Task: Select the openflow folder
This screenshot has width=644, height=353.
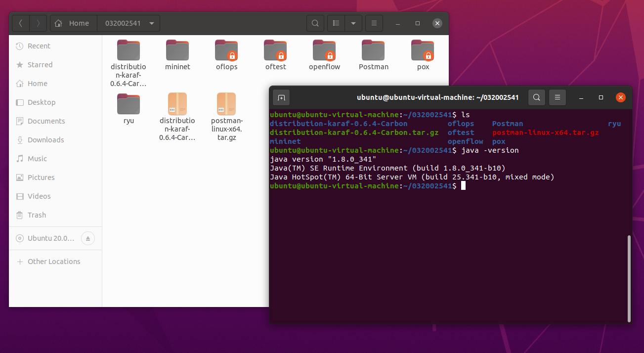Action: tap(324, 54)
